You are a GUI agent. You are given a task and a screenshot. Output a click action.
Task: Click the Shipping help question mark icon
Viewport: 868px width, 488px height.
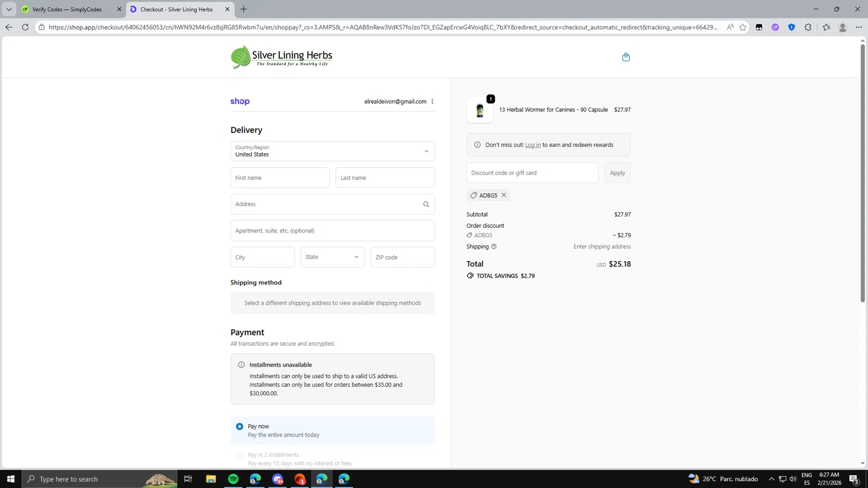point(494,246)
